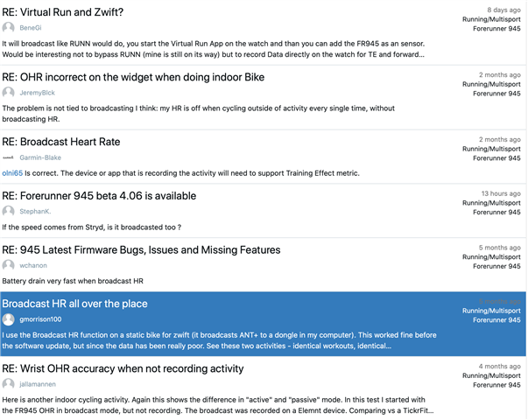Click BeneGi's user avatar icon
Image resolution: width=528 pixels, height=420 pixels.
(9, 28)
